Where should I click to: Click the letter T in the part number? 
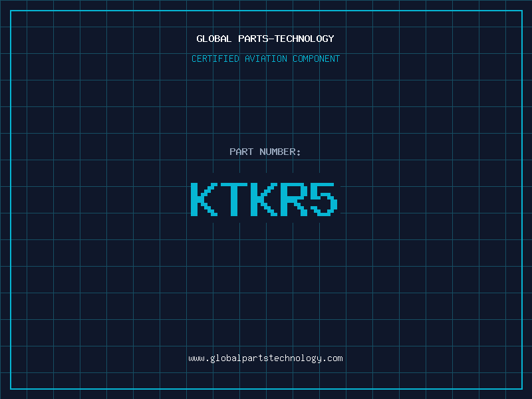pos(234,199)
